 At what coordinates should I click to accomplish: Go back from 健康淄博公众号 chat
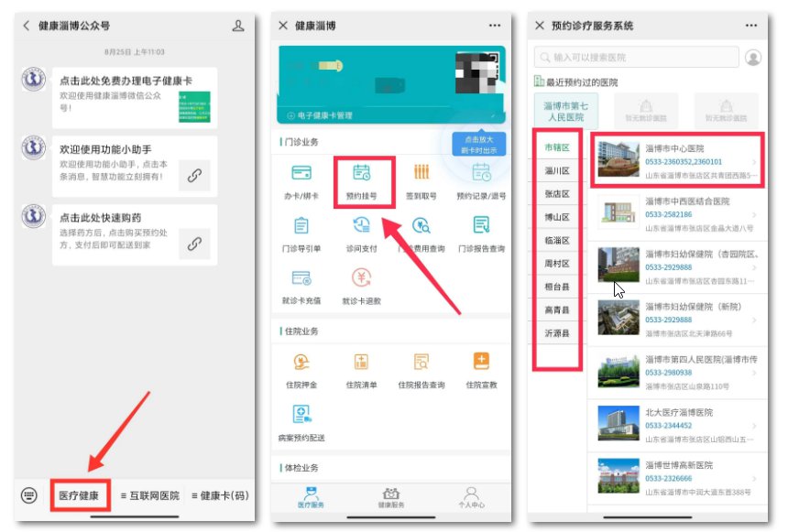click(27, 26)
